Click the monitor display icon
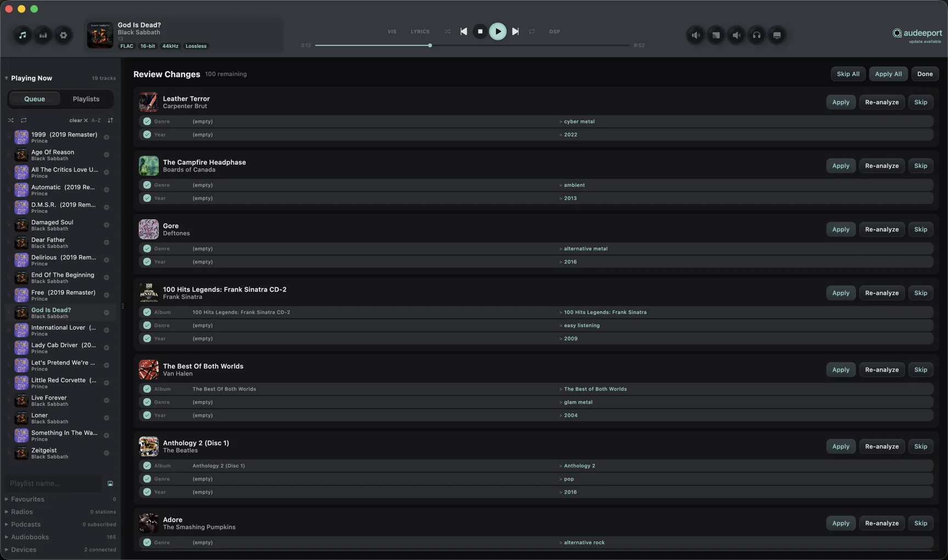The height and width of the screenshot is (560, 948). [x=777, y=35]
